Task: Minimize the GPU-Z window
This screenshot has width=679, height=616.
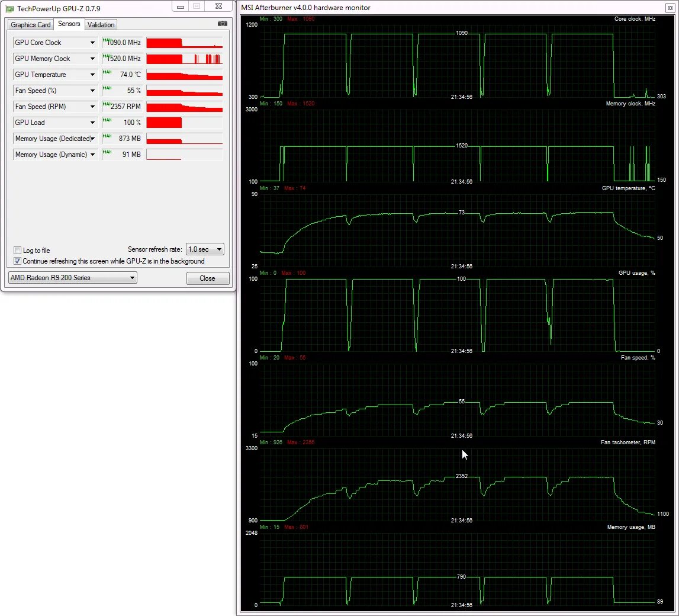Action: coord(180,7)
